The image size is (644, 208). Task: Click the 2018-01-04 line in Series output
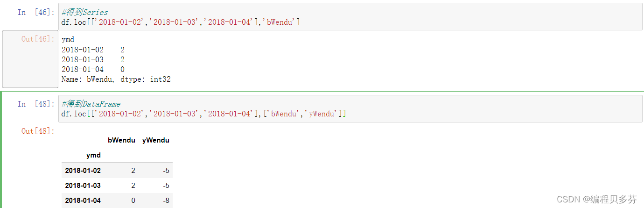(93, 69)
